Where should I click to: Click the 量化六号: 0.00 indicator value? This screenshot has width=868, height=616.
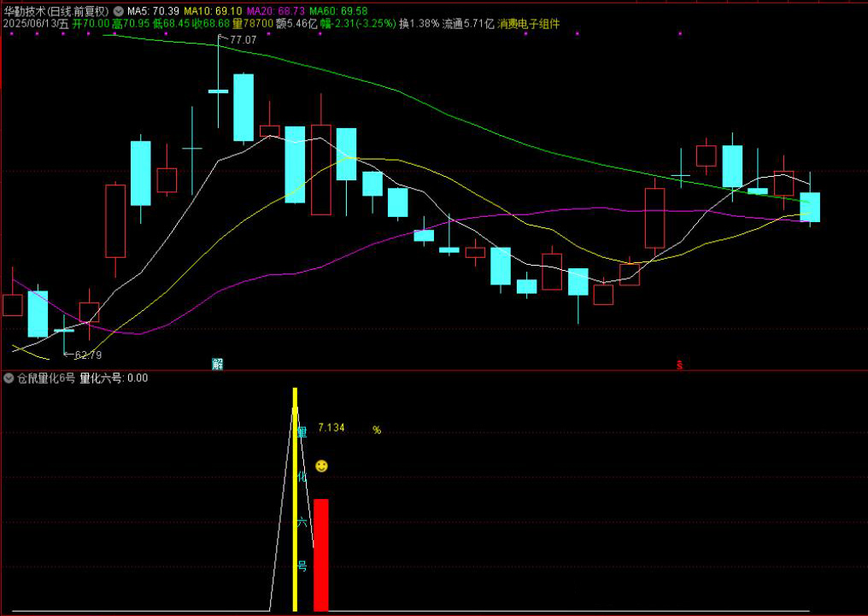(114, 378)
